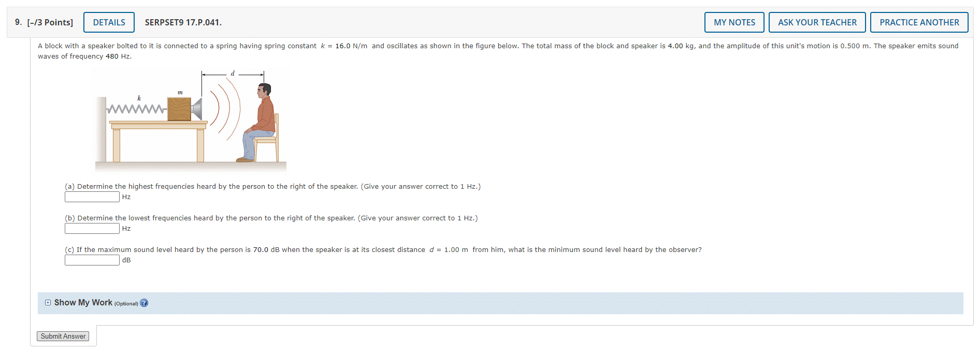The width and height of the screenshot is (980, 350).
Task: Click the spring labeled k in the figure
Action: 137,109
